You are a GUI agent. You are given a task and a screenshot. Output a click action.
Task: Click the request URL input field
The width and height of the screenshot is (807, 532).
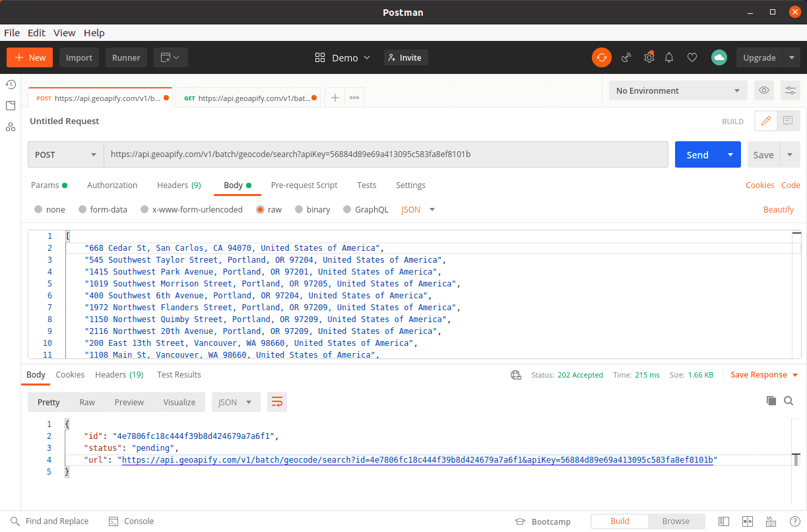386,154
